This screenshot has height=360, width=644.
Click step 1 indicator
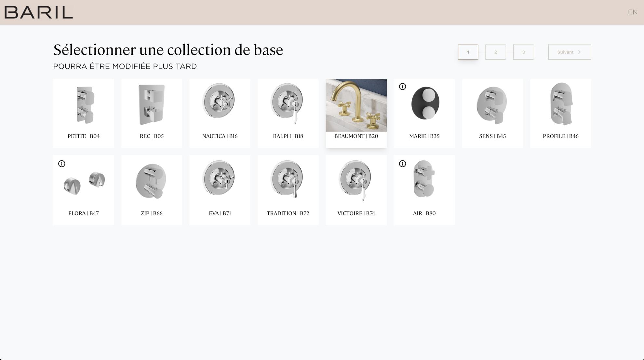(468, 52)
